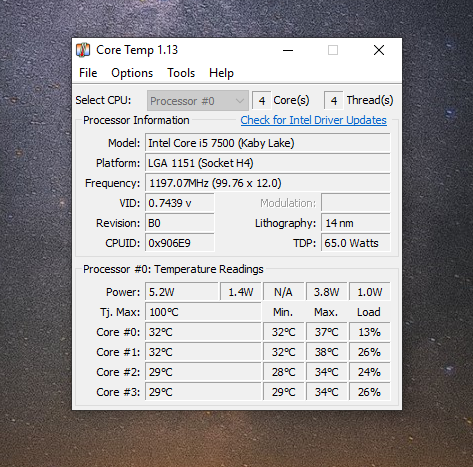Open the Options menu
This screenshot has width=473, height=467.
[x=132, y=73]
